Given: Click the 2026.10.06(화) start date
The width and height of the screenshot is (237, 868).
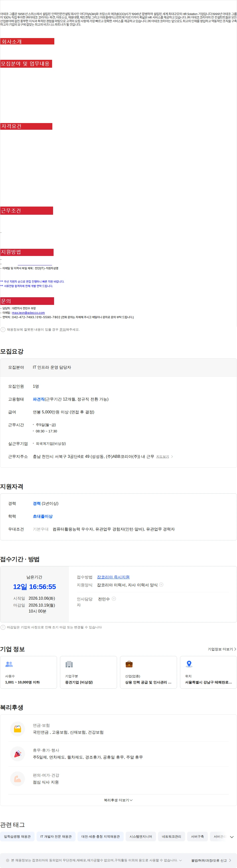Looking at the screenshot, I should [42, 598].
